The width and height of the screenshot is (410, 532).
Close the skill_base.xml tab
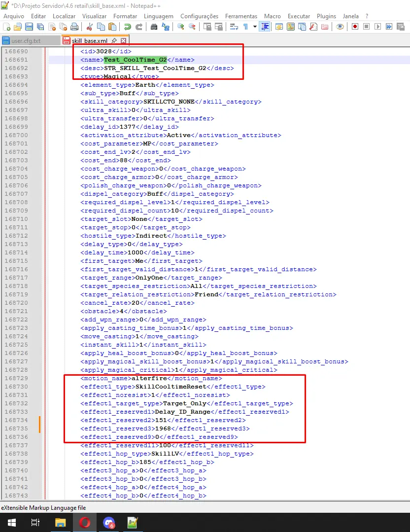click(123, 41)
